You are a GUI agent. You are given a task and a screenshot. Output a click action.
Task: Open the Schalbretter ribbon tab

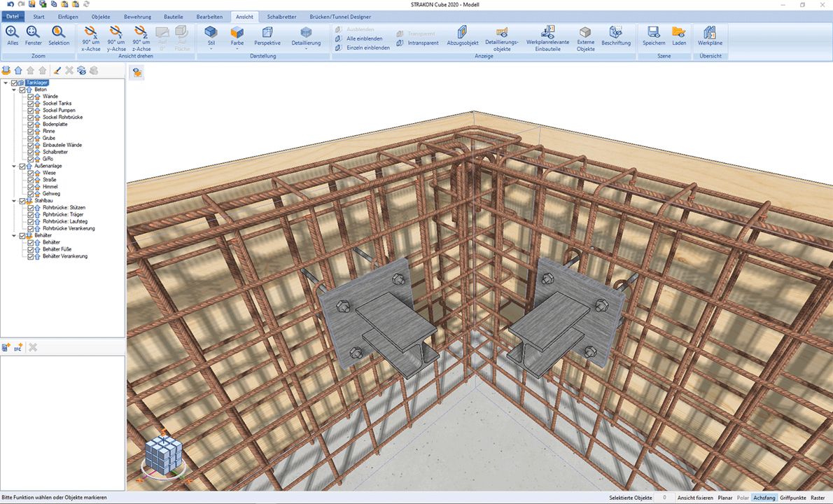click(282, 17)
